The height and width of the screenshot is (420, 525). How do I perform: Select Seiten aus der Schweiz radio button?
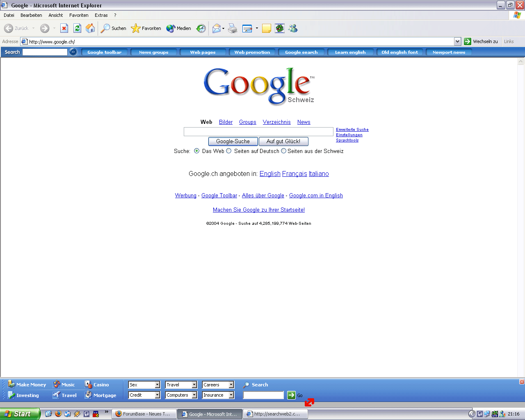tap(283, 151)
